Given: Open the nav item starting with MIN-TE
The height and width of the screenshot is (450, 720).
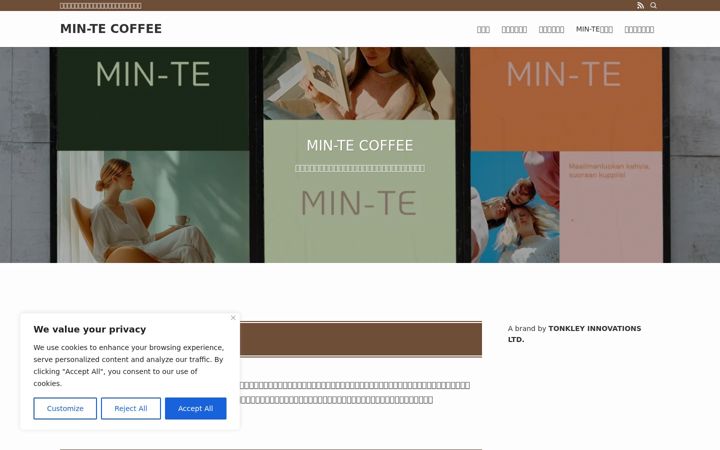Looking at the screenshot, I should click(594, 29).
